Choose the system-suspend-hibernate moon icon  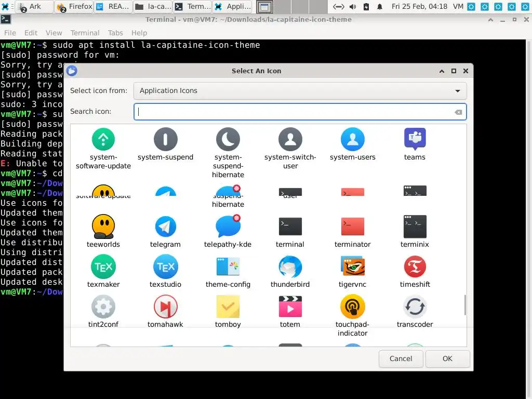[228, 139]
